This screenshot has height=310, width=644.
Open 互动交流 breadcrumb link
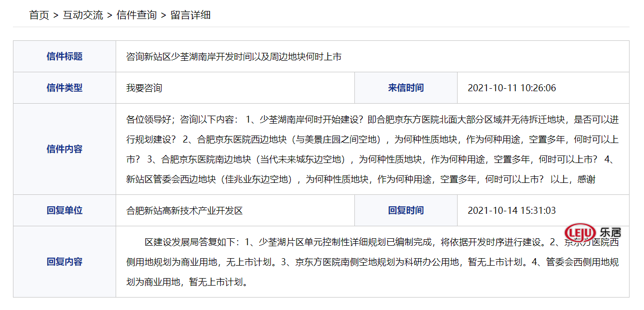[x=83, y=15]
